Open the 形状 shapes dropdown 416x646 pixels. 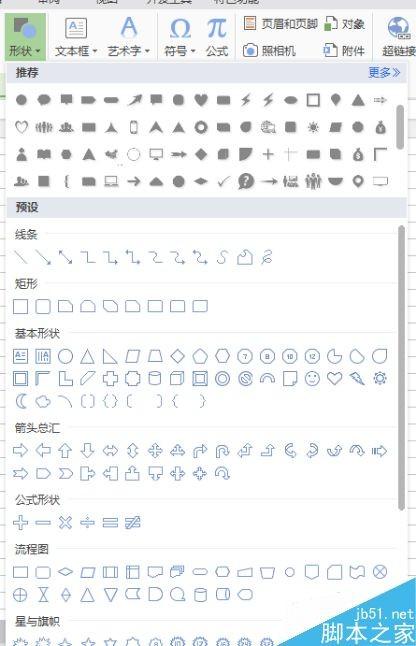[x=26, y=36]
